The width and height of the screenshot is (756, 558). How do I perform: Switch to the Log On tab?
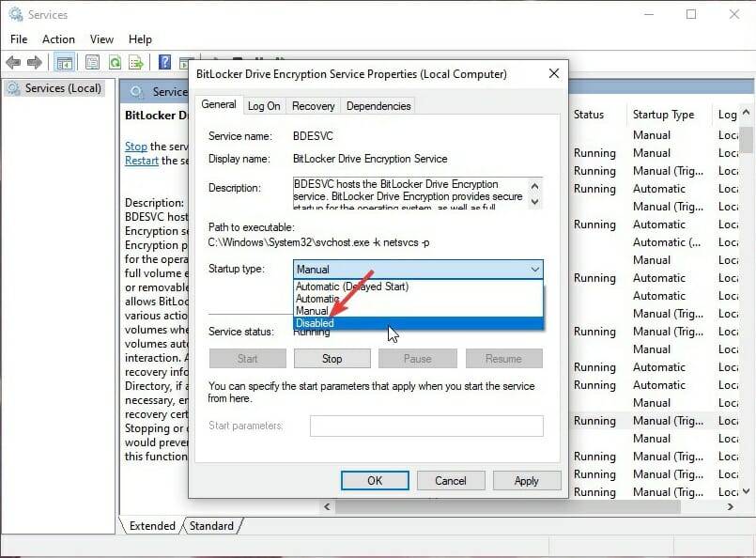264,105
